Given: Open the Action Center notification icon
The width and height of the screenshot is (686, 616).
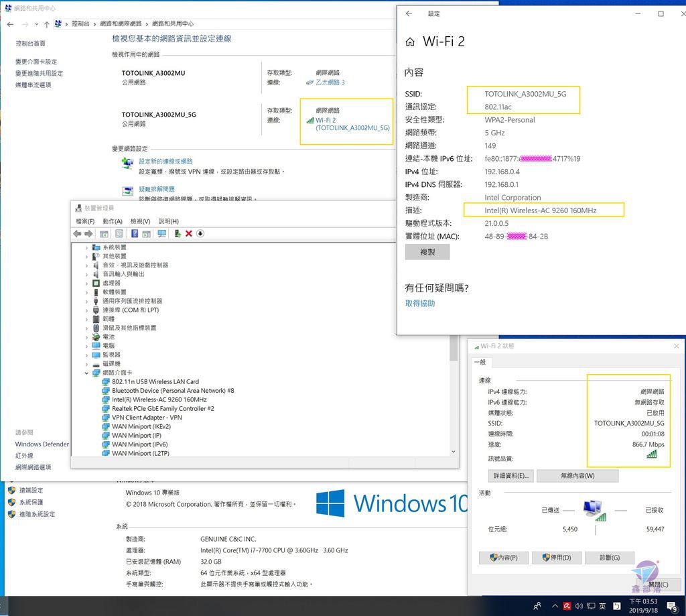Looking at the screenshot, I should 672,607.
